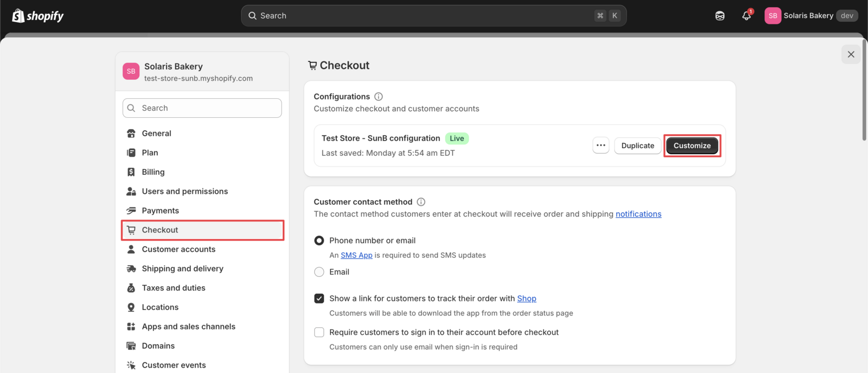
Task: Focus the settings sidebar Search field
Action: (x=202, y=108)
